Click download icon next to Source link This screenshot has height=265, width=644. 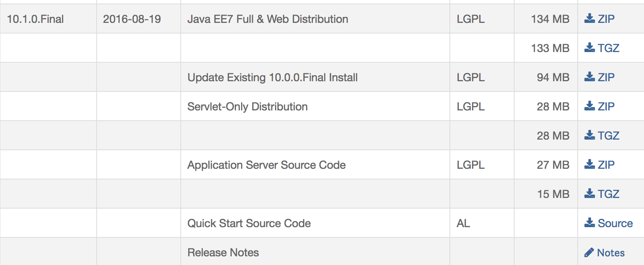pyautogui.click(x=590, y=223)
